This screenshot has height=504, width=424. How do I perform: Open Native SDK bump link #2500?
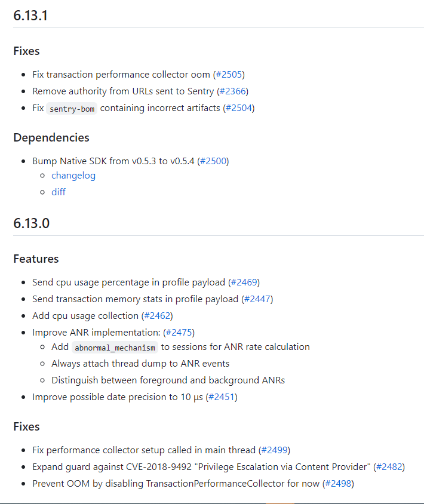pyautogui.click(x=213, y=161)
